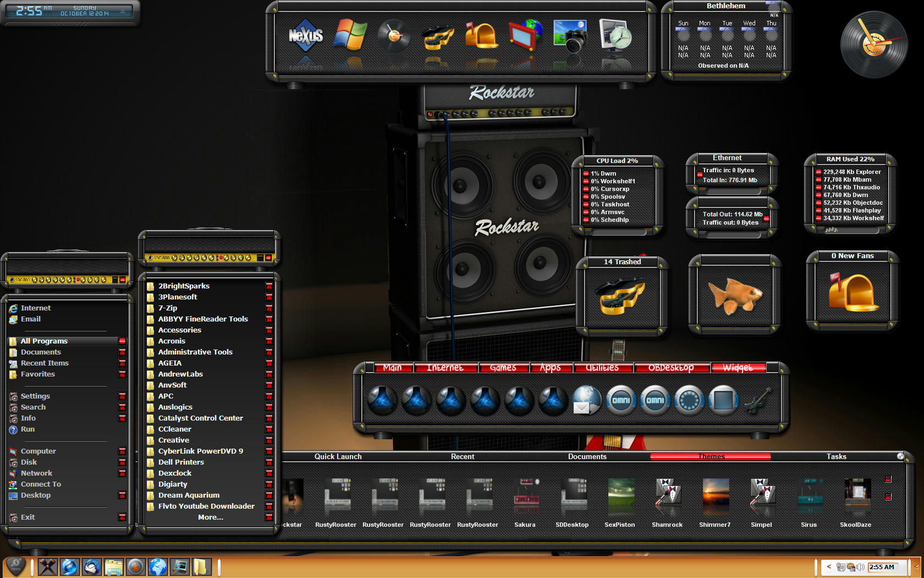Open the file explorer taskbar icon

[114, 566]
